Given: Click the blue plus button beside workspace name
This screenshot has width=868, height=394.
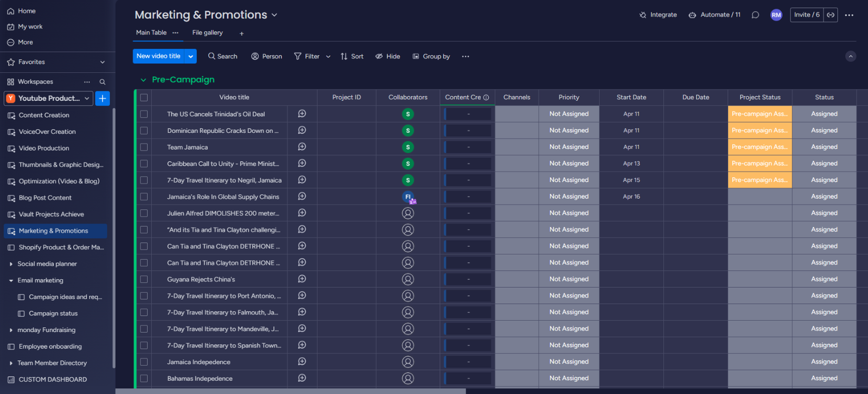Looking at the screenshot, I should pyautogui.click(x=103, y=98).
